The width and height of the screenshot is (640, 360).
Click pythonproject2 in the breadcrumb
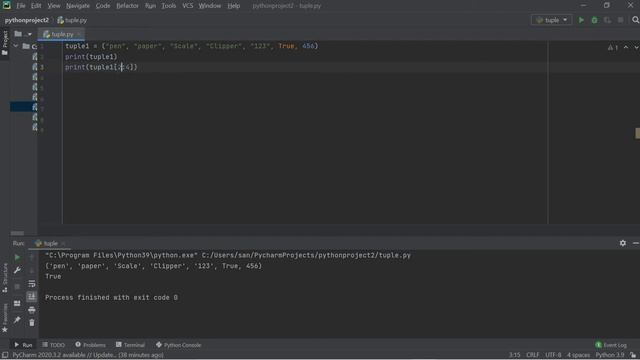click(27, 20)
